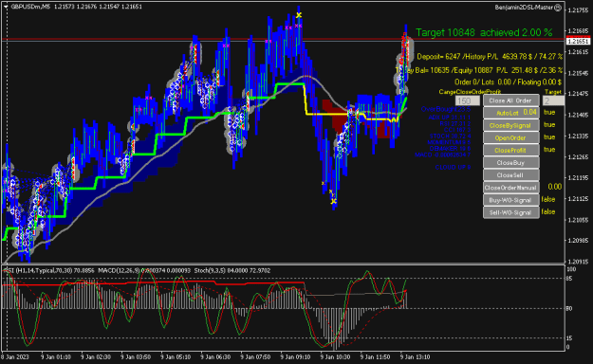Select the yellow X marker at the chart top

point(299,15)
